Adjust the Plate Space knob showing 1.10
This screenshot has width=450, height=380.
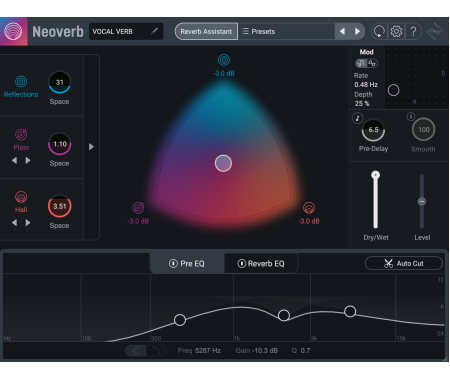point(60,144)
